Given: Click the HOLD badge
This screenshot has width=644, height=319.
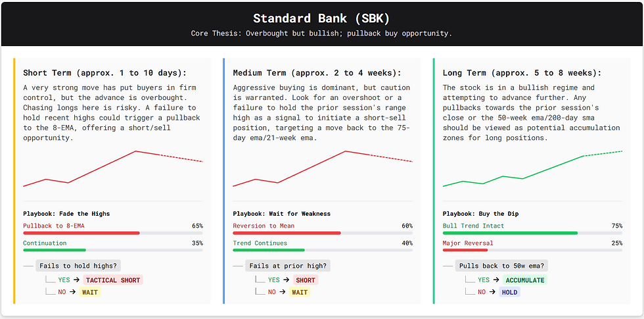Looking at the screenshot, I should click(x=510, y=292).
